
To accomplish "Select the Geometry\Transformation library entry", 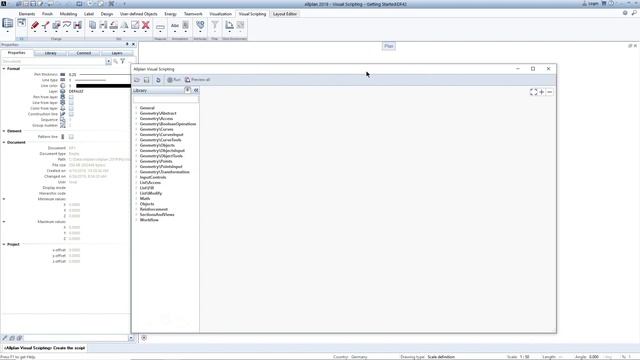I will 164,172.
